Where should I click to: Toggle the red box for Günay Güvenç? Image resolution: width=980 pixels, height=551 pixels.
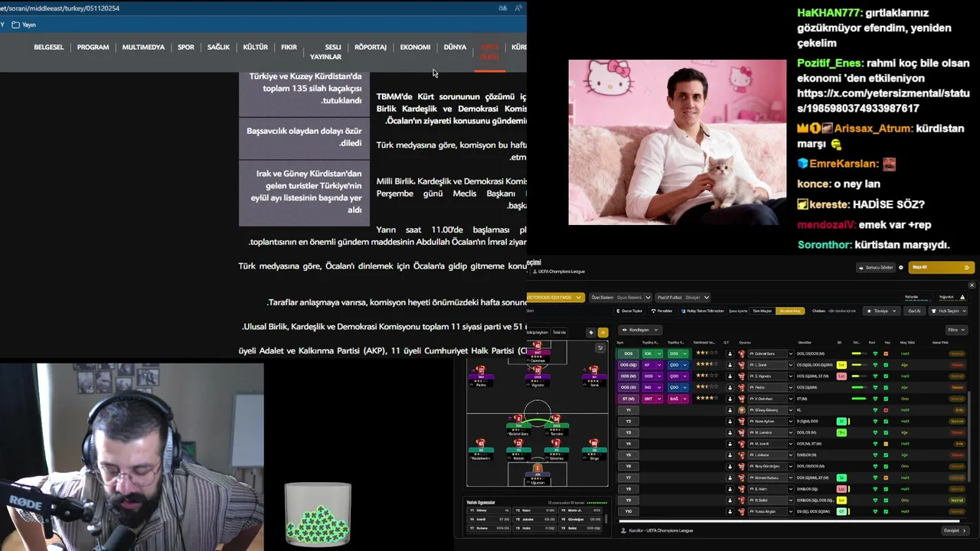(x=886, y=410)
